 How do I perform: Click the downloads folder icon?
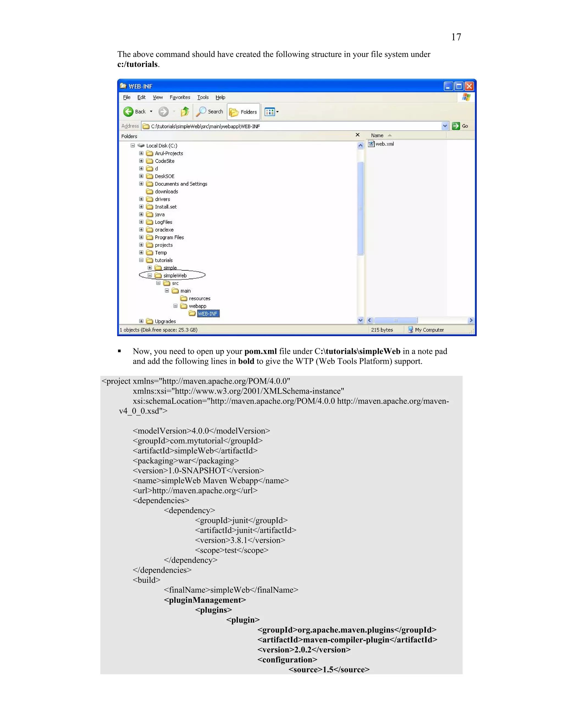click(150, 192)
